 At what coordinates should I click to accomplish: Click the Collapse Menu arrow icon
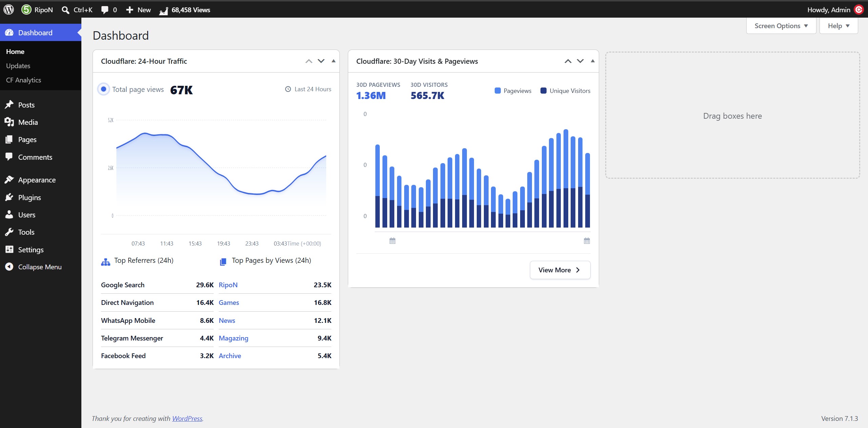[9, 267]
